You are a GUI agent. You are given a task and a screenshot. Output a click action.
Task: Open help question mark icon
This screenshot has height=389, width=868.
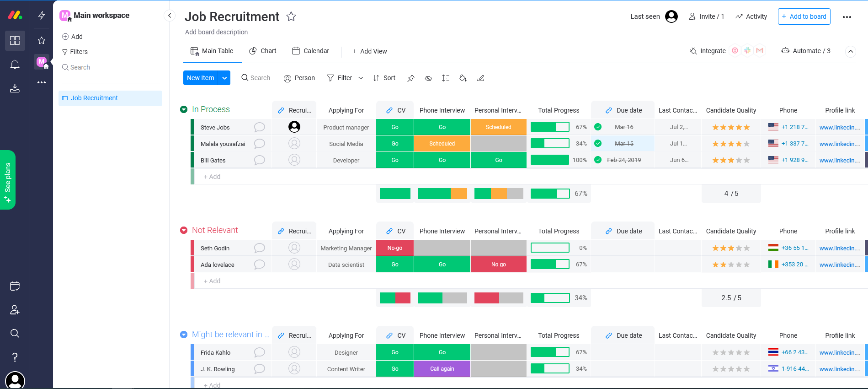15,357
